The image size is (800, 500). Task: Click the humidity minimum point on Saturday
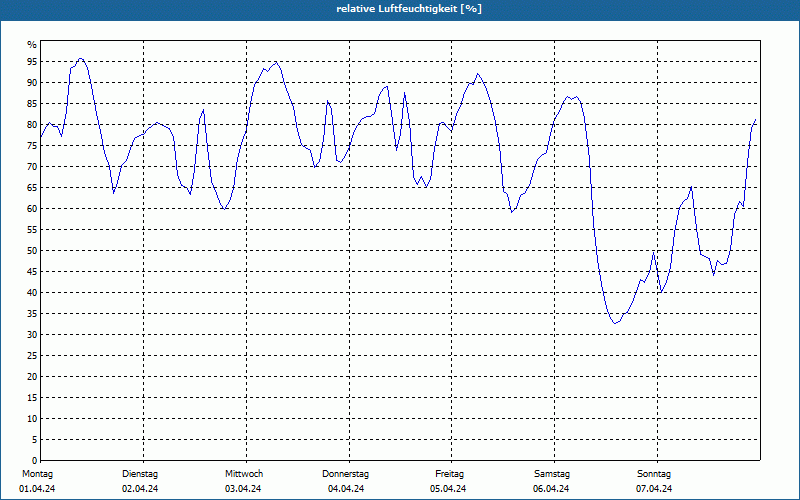[615, 323]
